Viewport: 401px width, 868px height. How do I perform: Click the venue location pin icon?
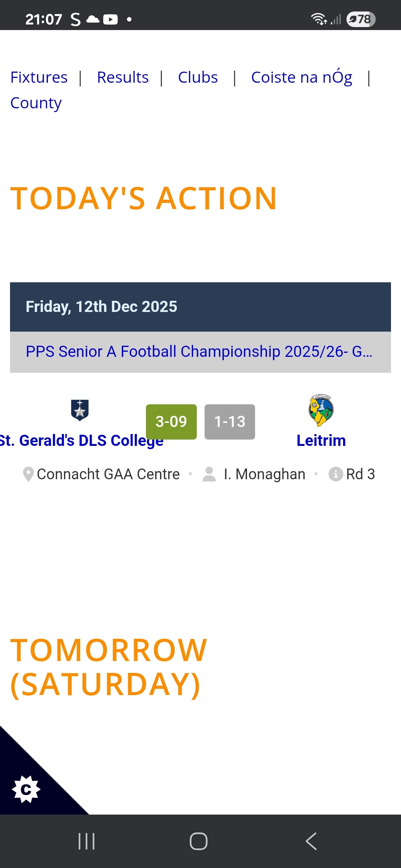(x=28, y=474)
